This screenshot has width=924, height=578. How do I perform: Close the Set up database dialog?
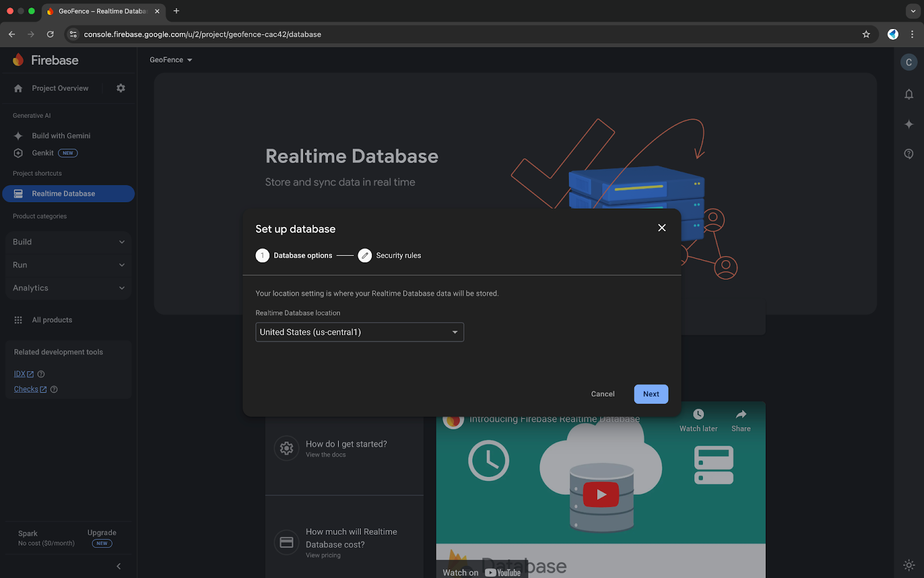[662, 228]
